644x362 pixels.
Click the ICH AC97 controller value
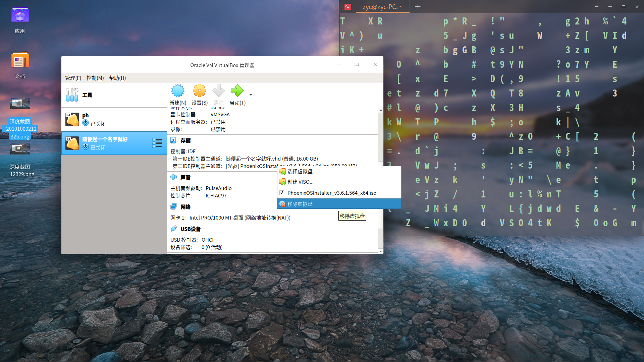[x=216, y=195]
